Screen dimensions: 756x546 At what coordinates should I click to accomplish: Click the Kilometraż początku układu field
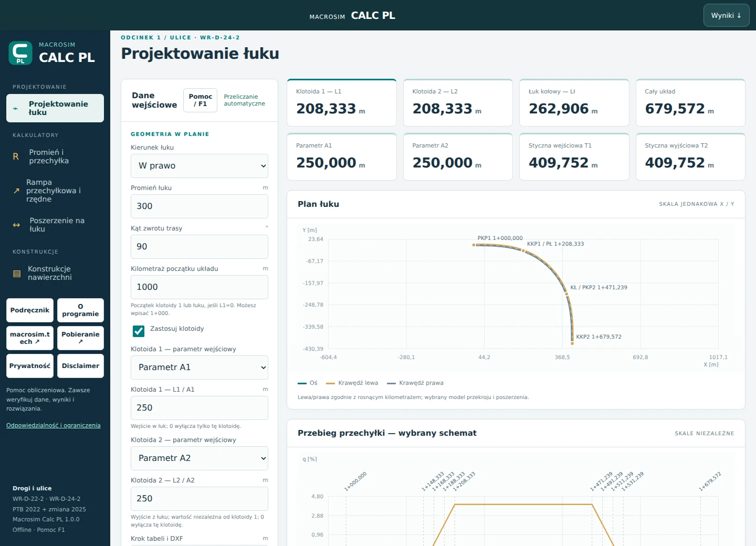click(199, 287)
